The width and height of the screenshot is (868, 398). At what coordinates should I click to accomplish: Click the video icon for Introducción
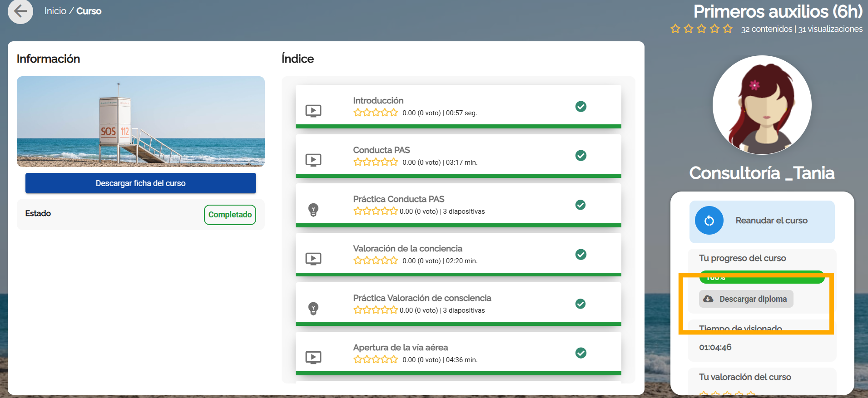point(313,110)
